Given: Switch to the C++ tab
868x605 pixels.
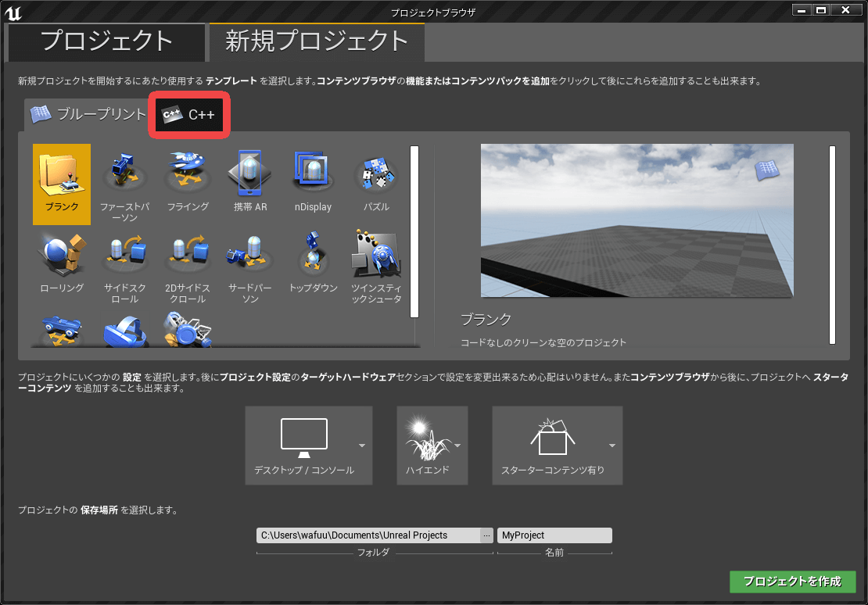Looking at the screenshot, I should 189,115.
